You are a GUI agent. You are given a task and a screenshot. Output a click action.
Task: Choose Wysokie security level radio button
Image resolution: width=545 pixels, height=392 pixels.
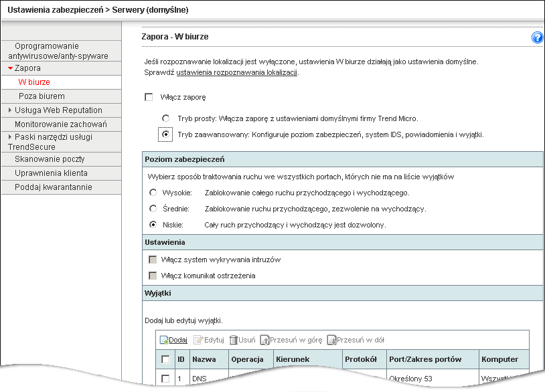pyautogui.click(x=153, y=193)
